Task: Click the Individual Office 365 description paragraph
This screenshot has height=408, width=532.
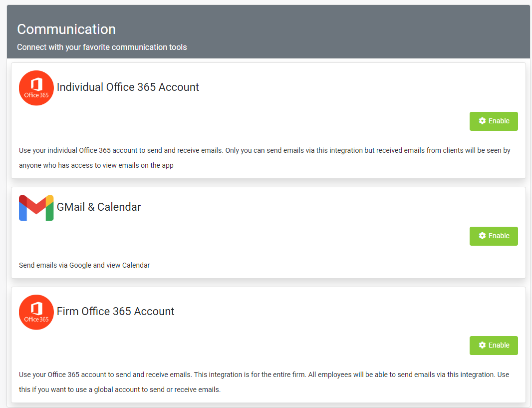Action: [x=265, y=158]
